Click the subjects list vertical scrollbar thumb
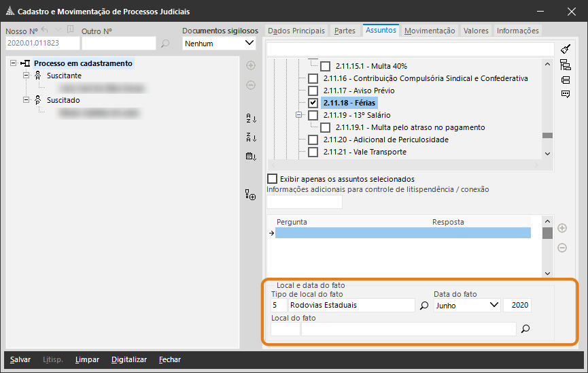 tap(547, 135)
